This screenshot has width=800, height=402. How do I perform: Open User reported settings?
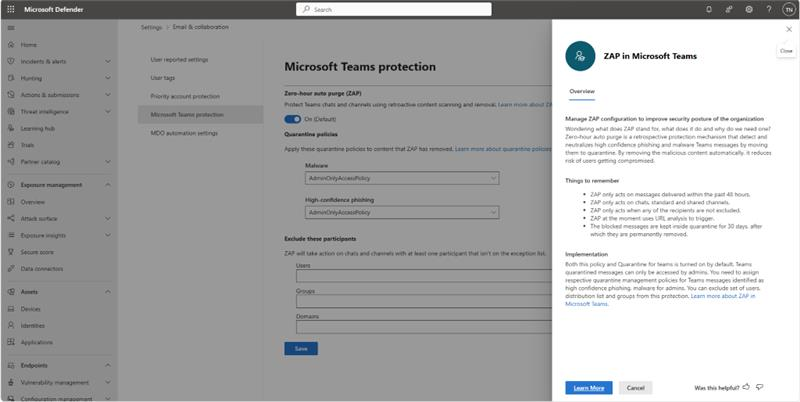[179, 60]
